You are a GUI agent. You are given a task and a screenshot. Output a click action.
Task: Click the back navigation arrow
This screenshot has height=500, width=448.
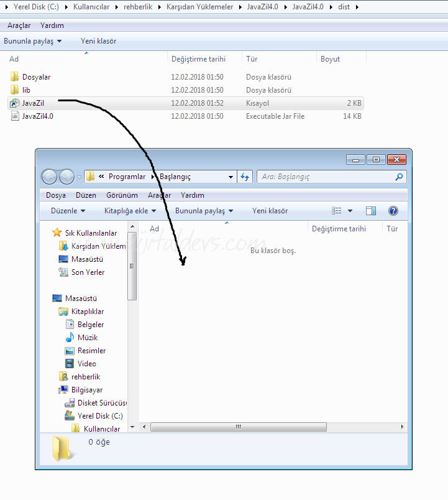pos(50,177)
